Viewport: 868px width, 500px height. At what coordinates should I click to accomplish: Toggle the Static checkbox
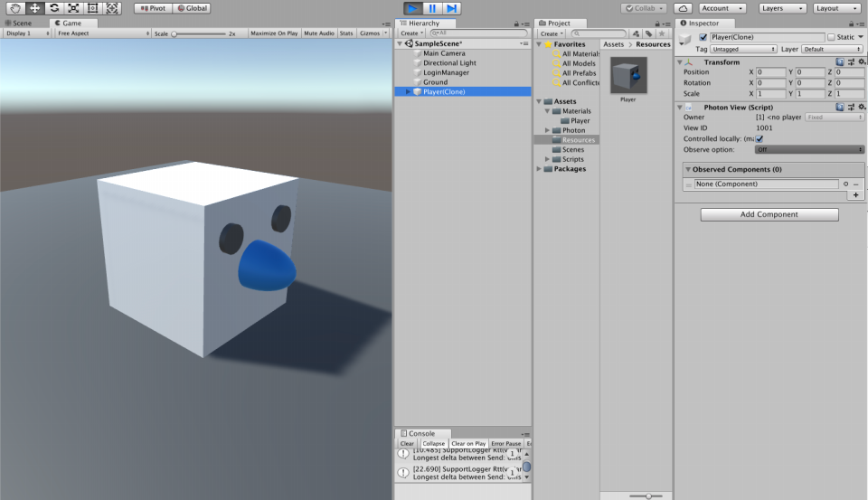coord(831,37)
